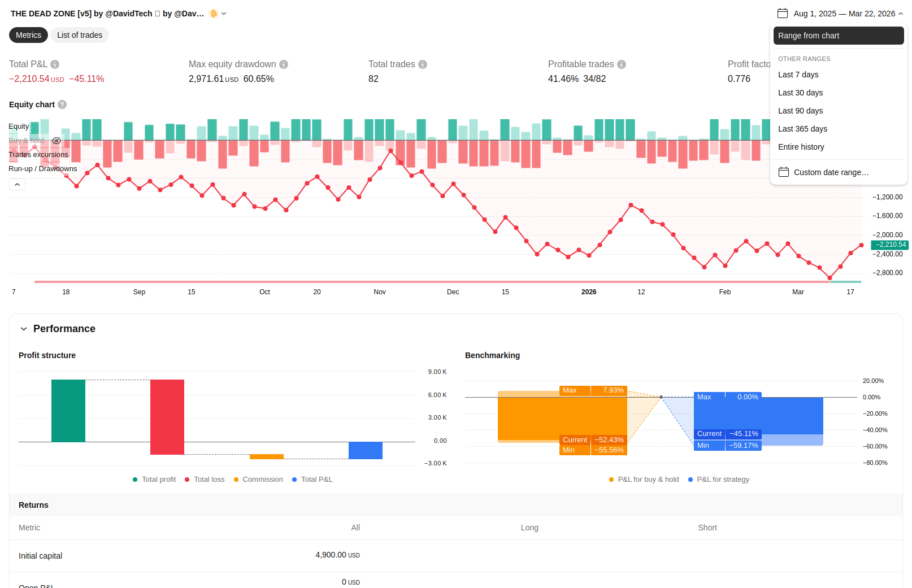
Task: Toggle the Trades excursions legend item
Action: [x=38, y=155]
